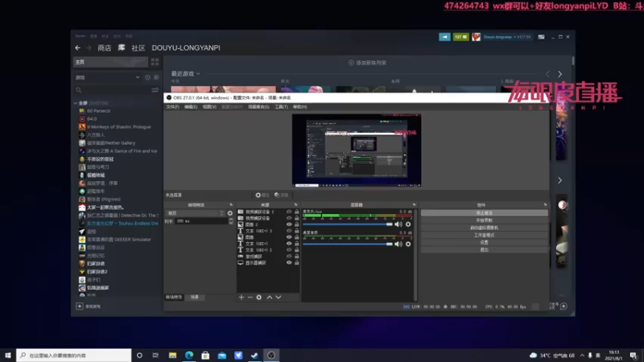Screen dimensions: 644x362
Task: Click Windows taskbar search box
Action: tap(74, 355)
